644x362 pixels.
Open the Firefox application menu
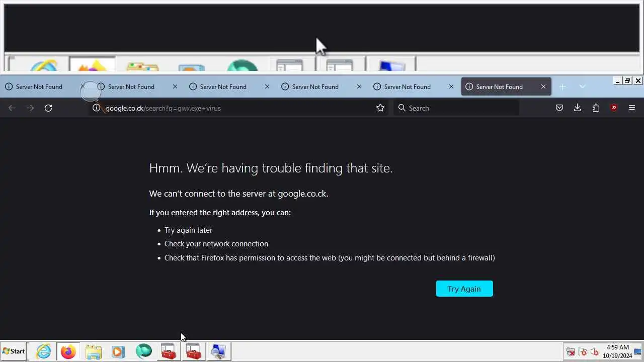pyautogui.click(x=632, y=108)
